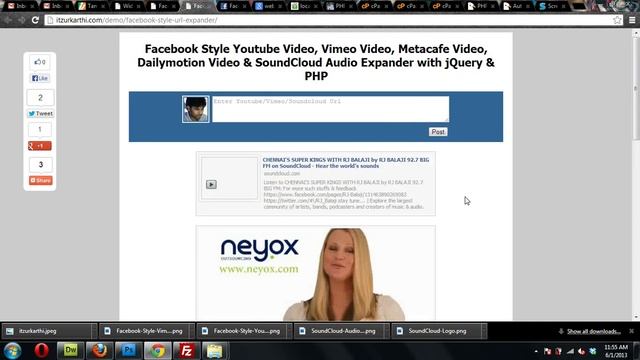This screenshot has height=360, width=640.
Task: Open downloaded file Facebook-Style-Vim...png
Action: [144, 331]
